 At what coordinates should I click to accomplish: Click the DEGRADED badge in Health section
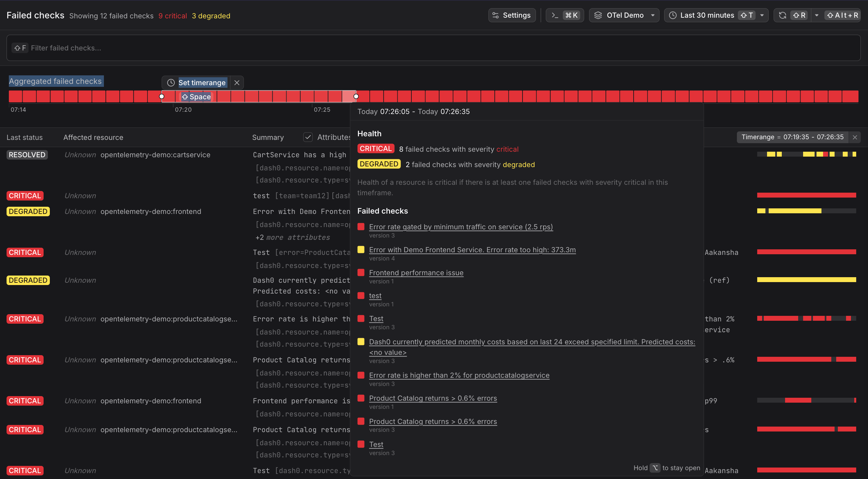point(379,164)
